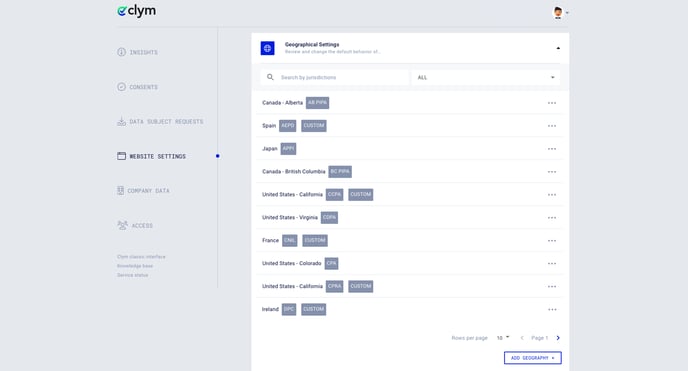The width and height of the screenshot is (688, 371).
Task: Select the Japan jurisdiction name
Action: pos(270,149)
